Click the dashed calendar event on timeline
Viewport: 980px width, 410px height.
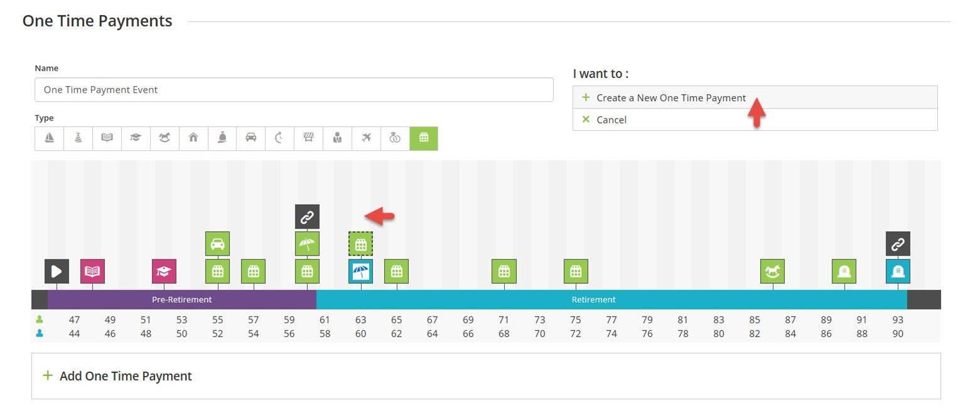(360, 244)
